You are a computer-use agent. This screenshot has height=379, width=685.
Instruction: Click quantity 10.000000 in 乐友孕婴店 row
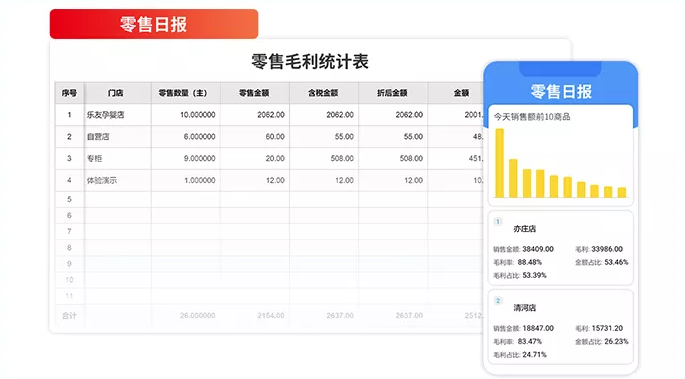click(x=197, y=115)
